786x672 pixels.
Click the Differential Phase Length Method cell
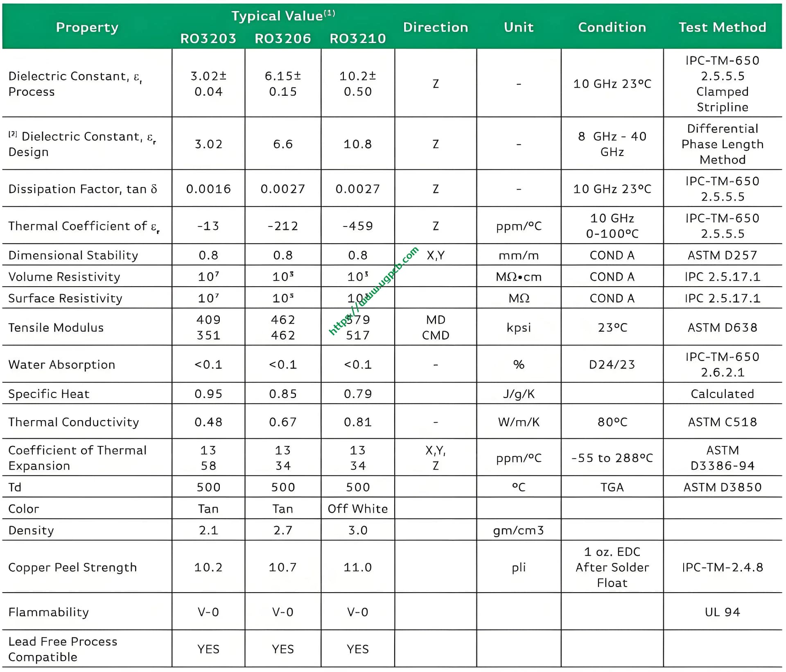(x=722, y=144)
